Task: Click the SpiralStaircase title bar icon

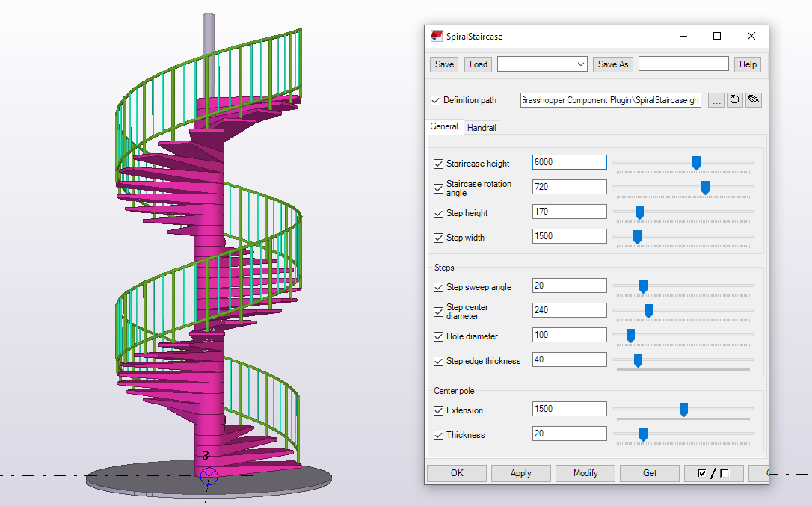Action: tap(437, 36)
